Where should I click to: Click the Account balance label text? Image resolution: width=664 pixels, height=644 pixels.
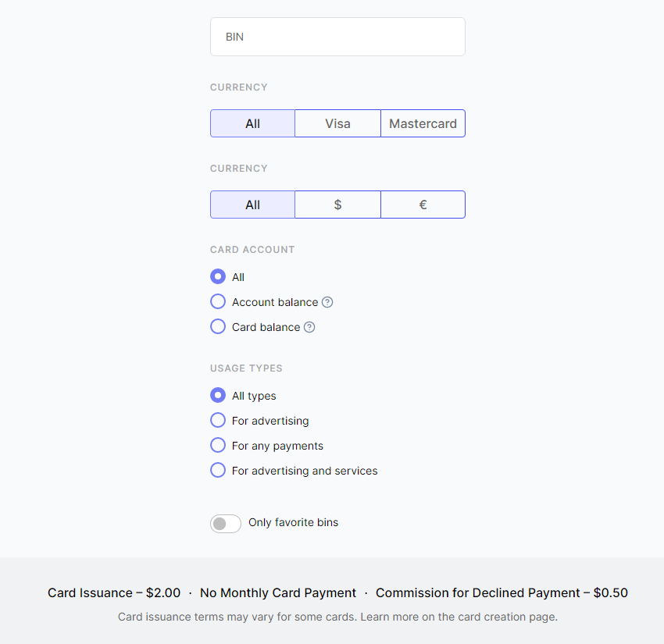click(x=275, y=302)
